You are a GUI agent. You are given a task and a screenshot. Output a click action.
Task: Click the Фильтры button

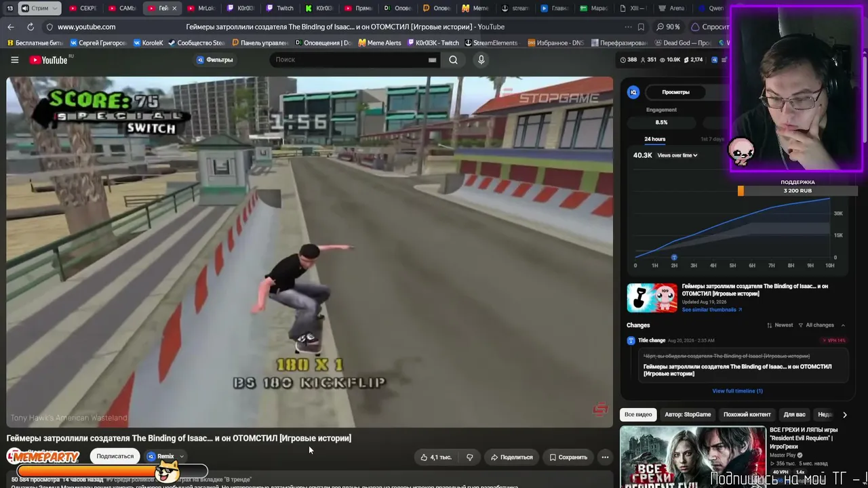(x=215, y=60)
